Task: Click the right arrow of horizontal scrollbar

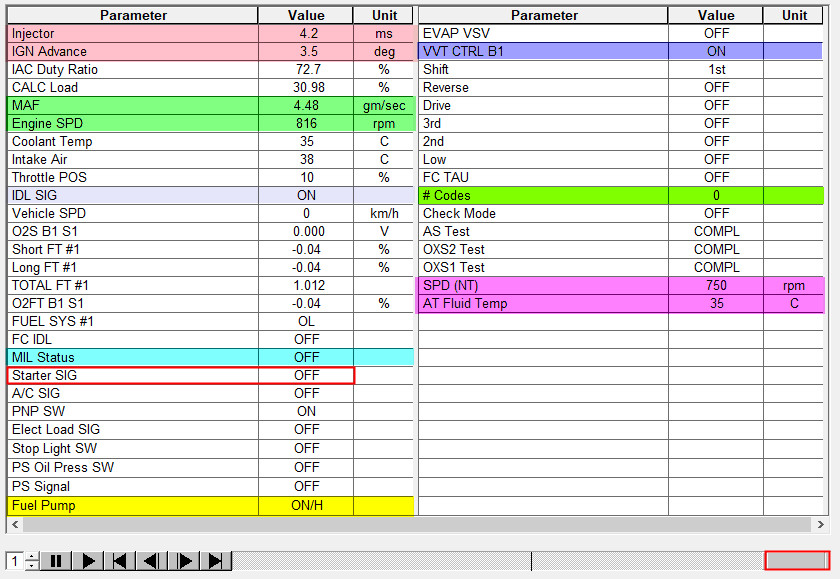Action: tap(820, 524)
